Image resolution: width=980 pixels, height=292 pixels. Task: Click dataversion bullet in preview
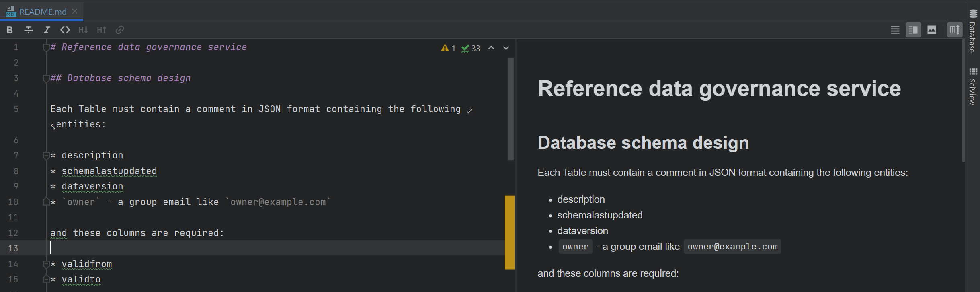pos(582,231)
